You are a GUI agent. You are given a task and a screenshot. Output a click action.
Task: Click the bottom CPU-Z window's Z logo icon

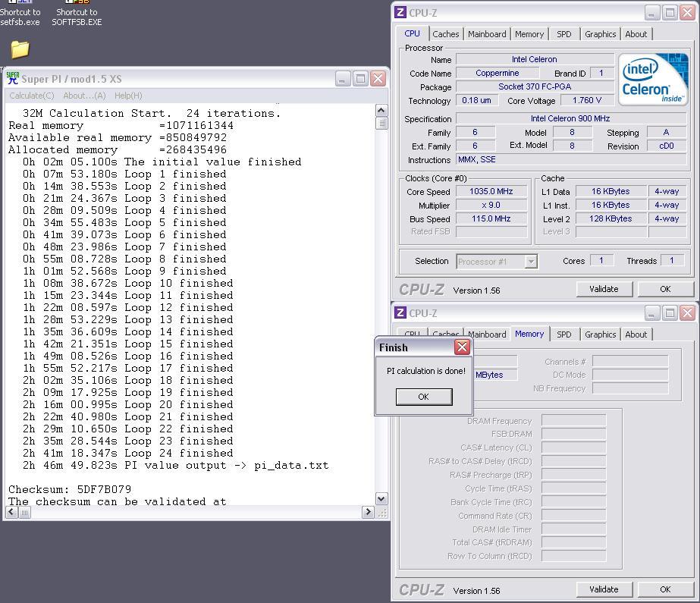click(400, 313)
